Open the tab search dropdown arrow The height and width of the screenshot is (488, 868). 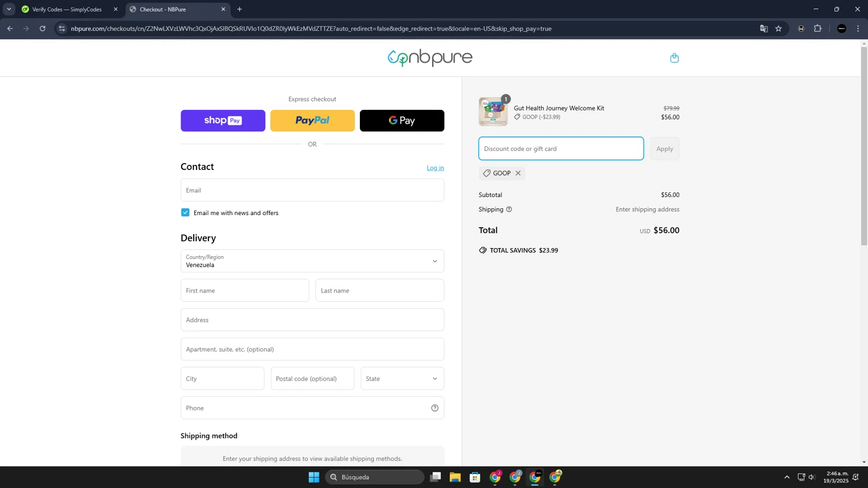(x=9, y=9)
